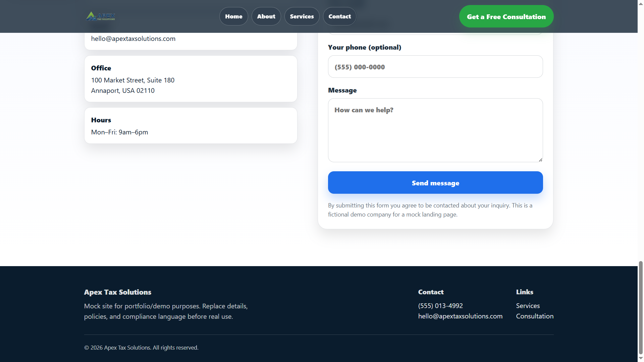Focus the optional phone number input field
This screenshot has height=362, width=644.
(x=435, y=66)
